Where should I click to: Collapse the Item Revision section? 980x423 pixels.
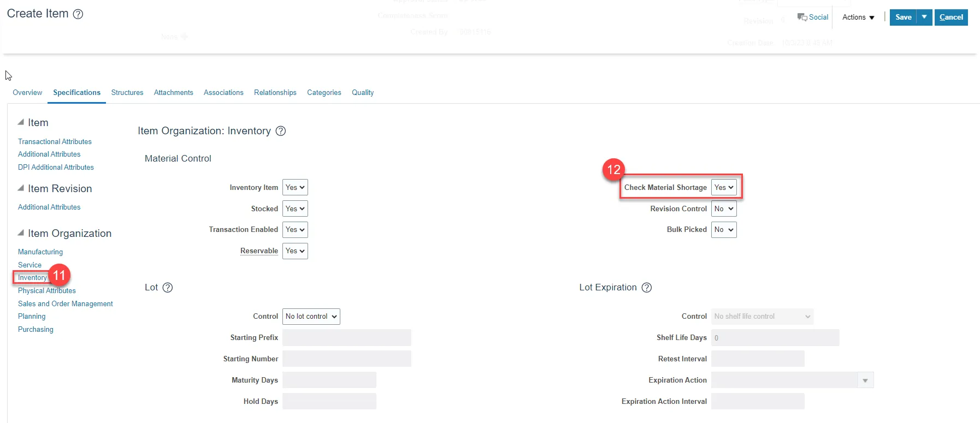pos(21,188)
